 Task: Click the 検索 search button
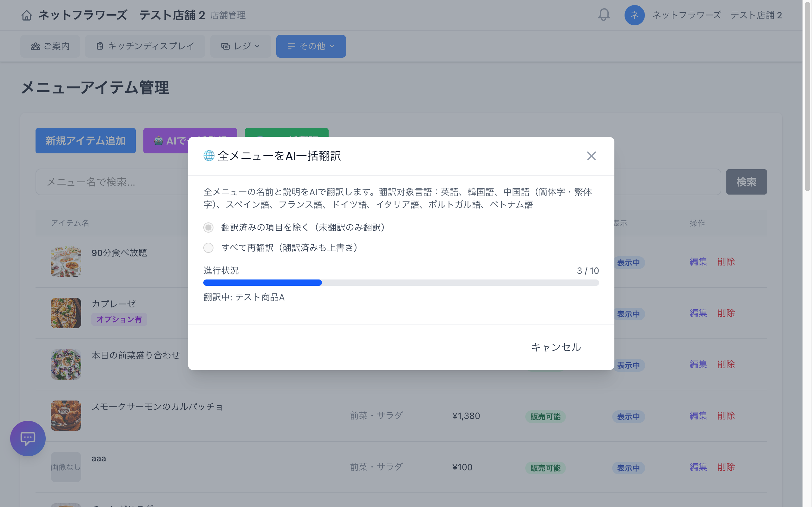[x=746, y=182]
